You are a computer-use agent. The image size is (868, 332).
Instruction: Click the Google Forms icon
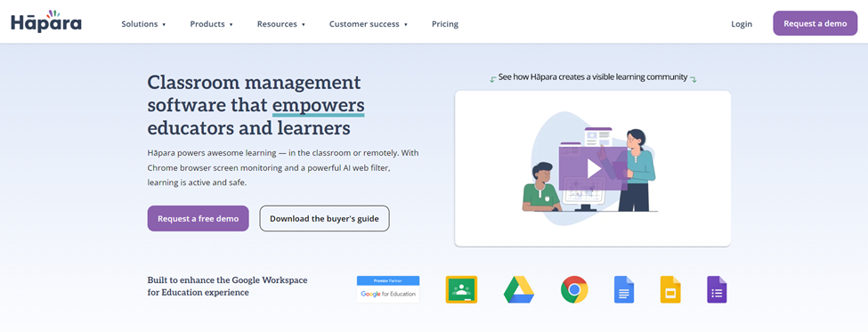717,289
